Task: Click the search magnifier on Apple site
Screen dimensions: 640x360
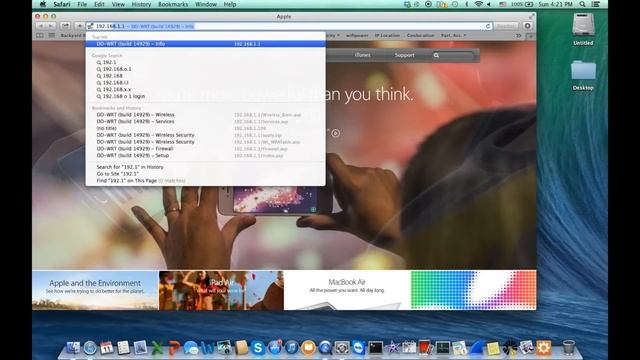Action: coord(436,55)
